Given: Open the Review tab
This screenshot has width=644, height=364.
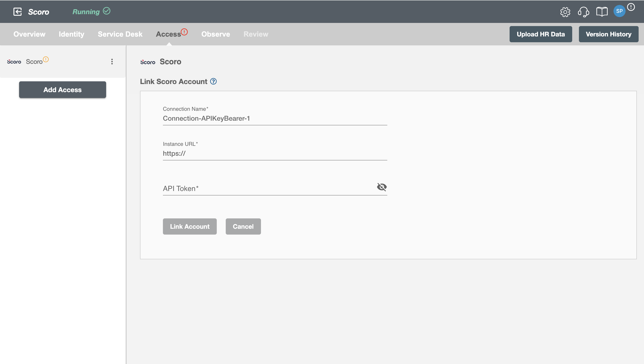Looking at the screenshot, I should (x=256, y=34).
